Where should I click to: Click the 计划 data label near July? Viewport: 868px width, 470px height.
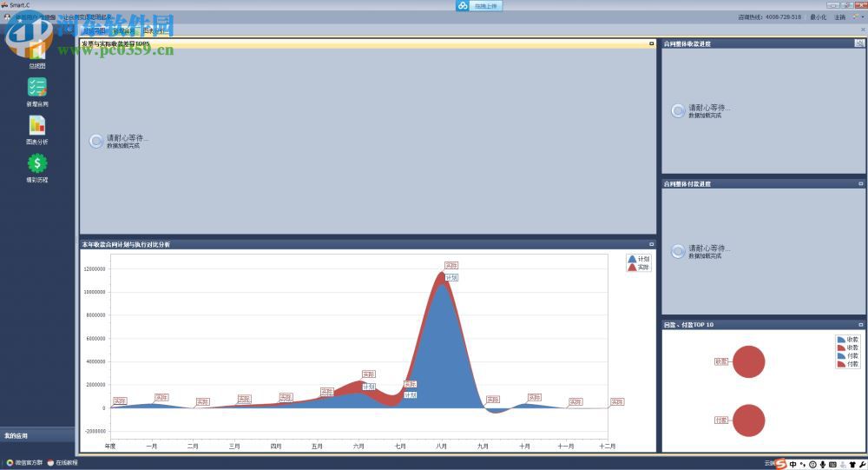click(x=410, y=395)
